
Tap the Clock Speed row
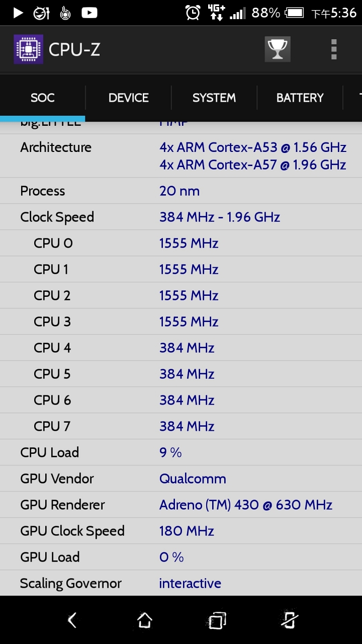(x=181, y=217)
